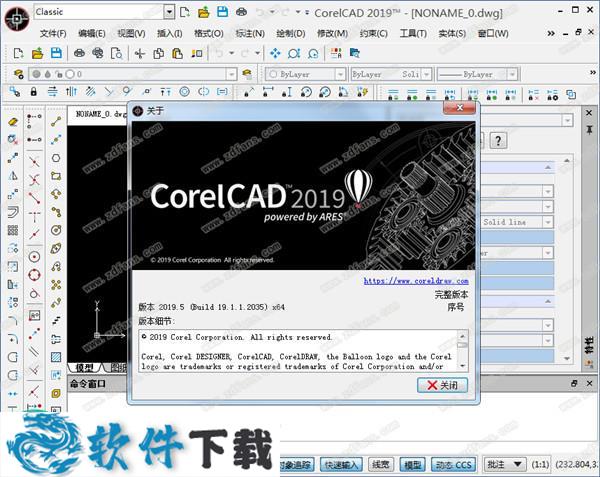The width and height of the screenshot is (600, 477).
Task: Select the Line drawing tool
Action: [x=56, y=122]
